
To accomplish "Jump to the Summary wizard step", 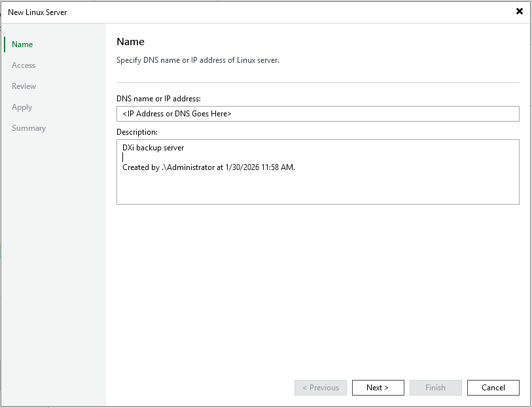I will (29, 128).
